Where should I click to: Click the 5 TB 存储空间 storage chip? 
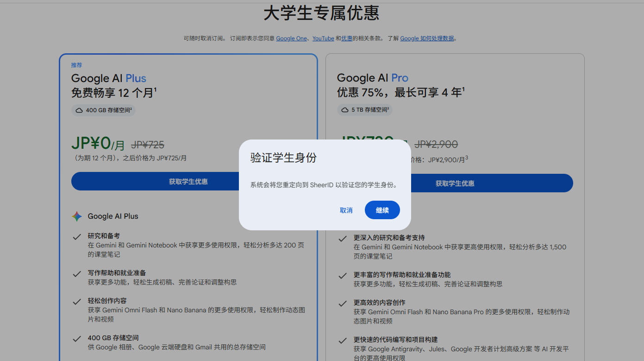point(365,110)
